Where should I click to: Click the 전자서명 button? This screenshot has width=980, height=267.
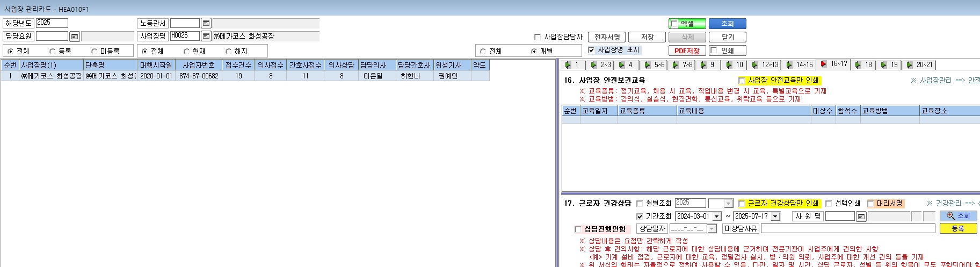tap(607, 37)
